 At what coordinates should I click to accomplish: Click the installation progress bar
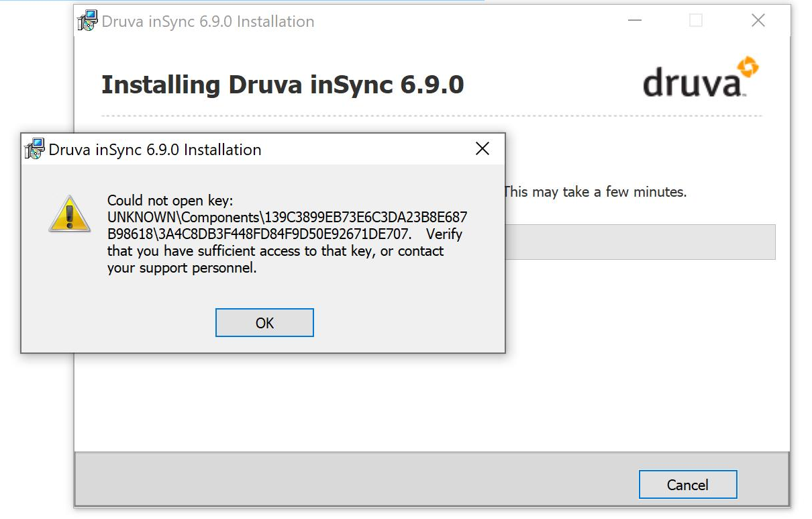pyautogui.click(x=640, y=242)
